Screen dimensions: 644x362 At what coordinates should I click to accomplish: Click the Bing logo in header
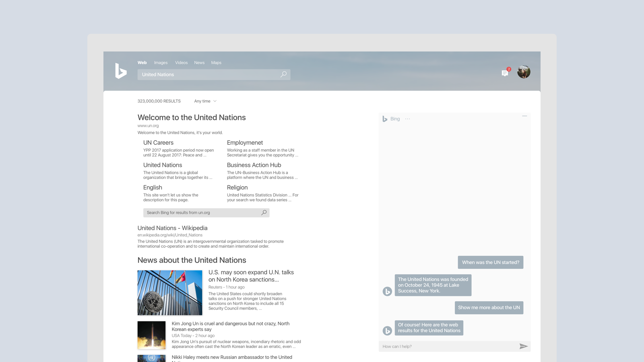pos(121,71)
